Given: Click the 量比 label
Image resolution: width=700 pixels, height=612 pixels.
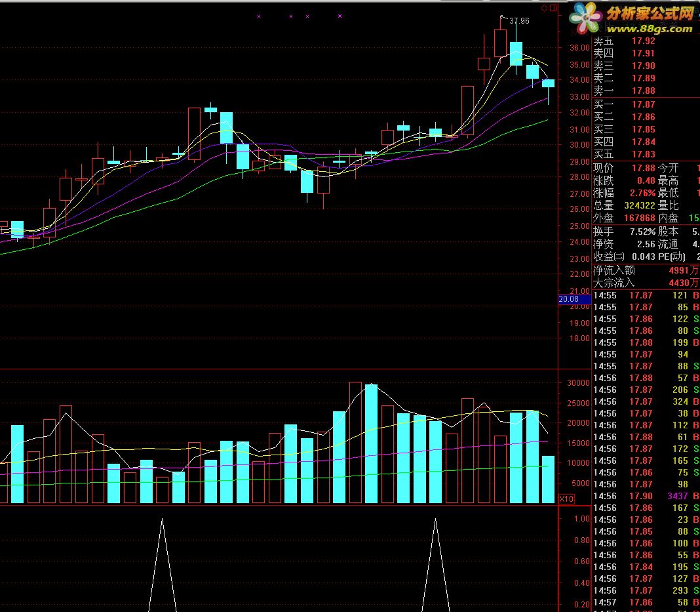Looking at the screenshot, I should point(669,206).
